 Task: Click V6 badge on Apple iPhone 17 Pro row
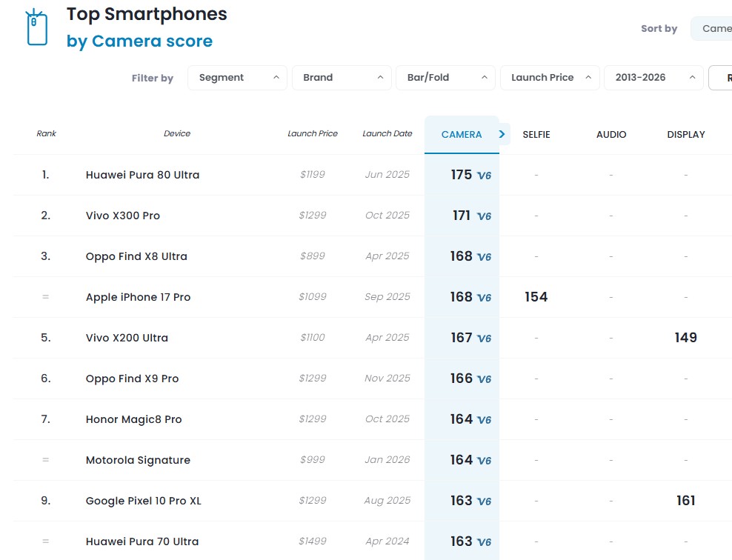[x=484, y=298]
